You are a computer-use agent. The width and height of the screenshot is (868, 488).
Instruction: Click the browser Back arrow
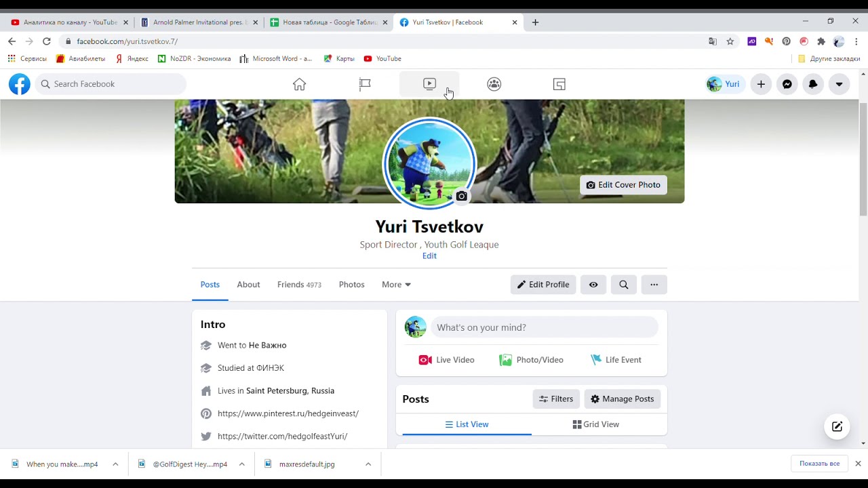pos(12,41)
